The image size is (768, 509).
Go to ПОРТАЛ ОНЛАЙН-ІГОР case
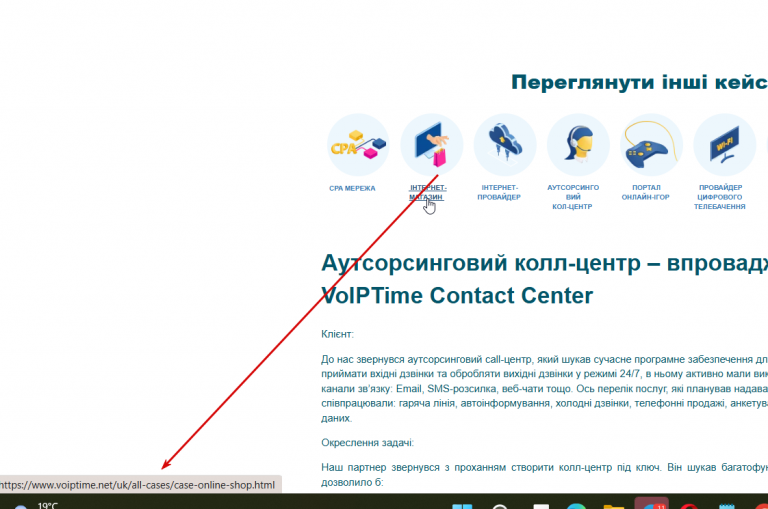646,192
